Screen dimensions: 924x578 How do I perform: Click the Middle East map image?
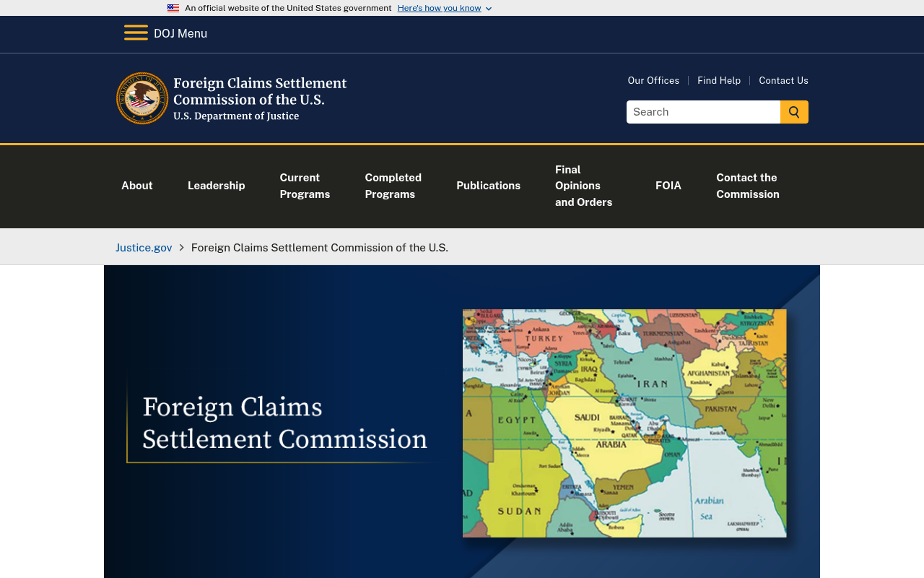[624, 423]
